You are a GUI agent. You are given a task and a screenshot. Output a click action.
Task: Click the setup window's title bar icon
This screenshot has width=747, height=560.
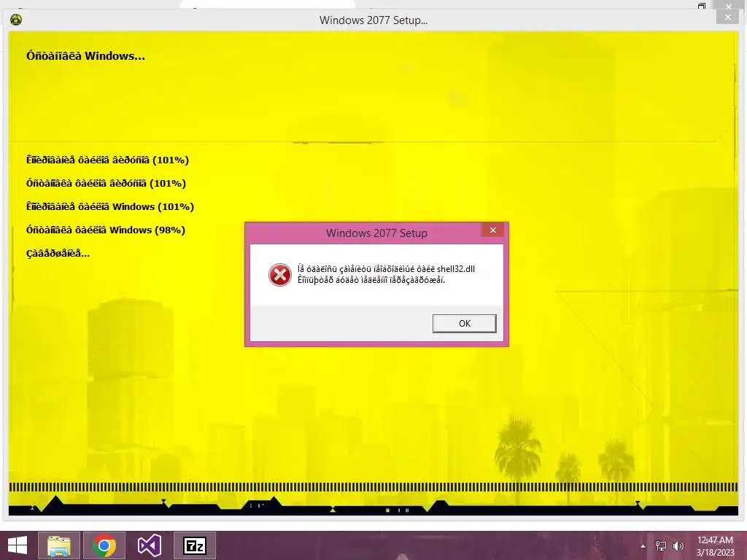(x=16, y=20)
